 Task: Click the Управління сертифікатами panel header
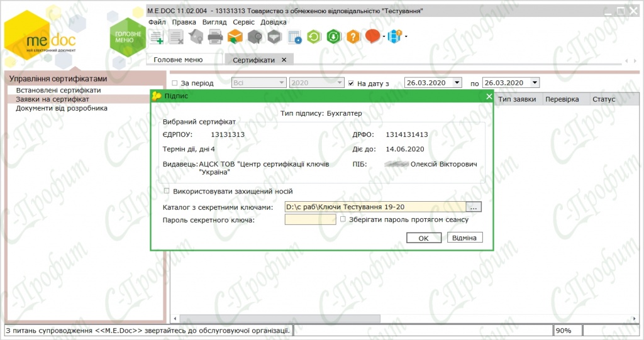point(58,79)
